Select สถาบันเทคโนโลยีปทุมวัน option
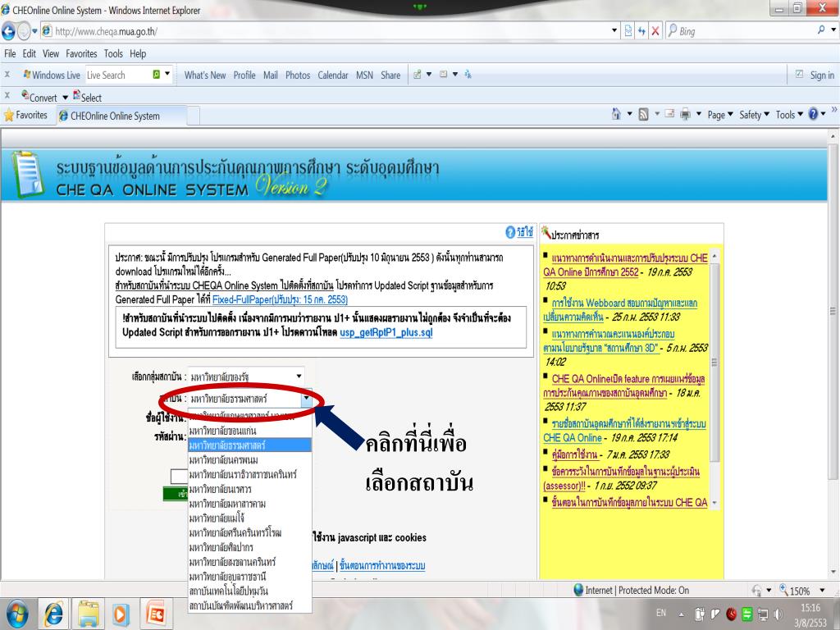Screen dimensions: 840x630 249,591
